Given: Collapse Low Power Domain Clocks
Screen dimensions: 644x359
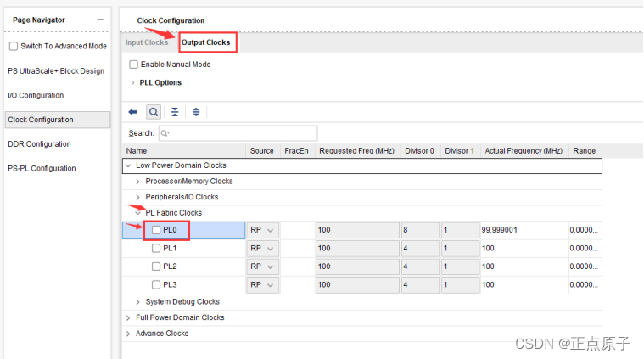Looking at the screenshot, I should (x=128, y=165).
